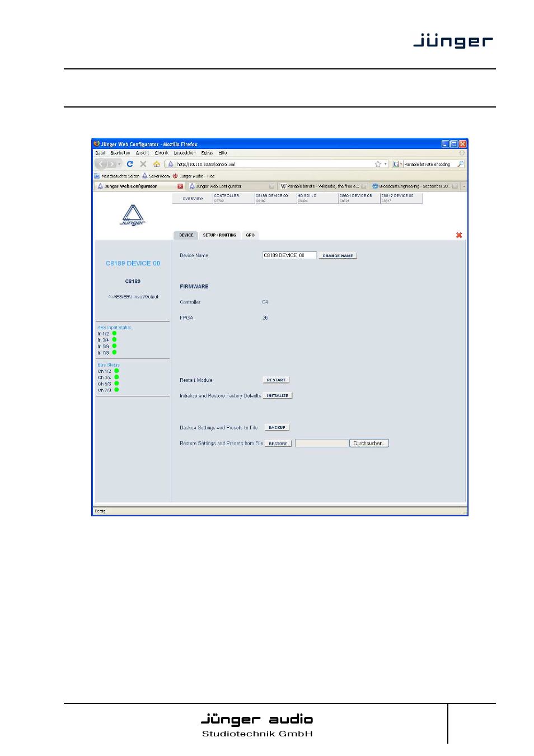Bookmark page with the star icon

coord(378,164)
